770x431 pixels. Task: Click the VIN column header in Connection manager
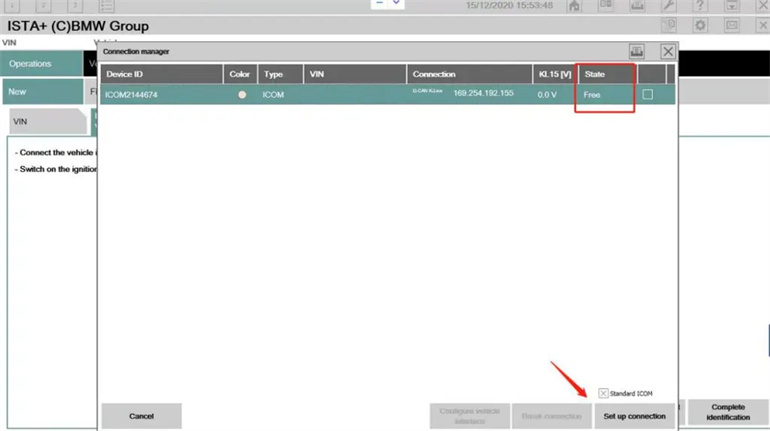(355, 74)
